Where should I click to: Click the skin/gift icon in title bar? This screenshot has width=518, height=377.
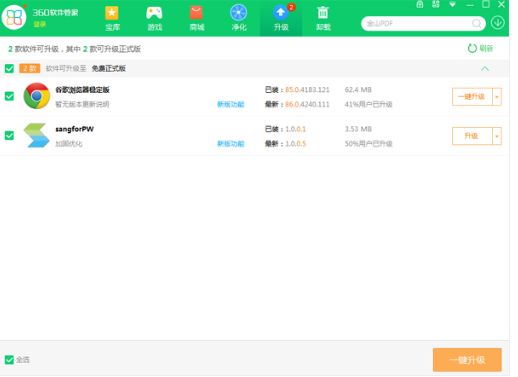point(420,4)
